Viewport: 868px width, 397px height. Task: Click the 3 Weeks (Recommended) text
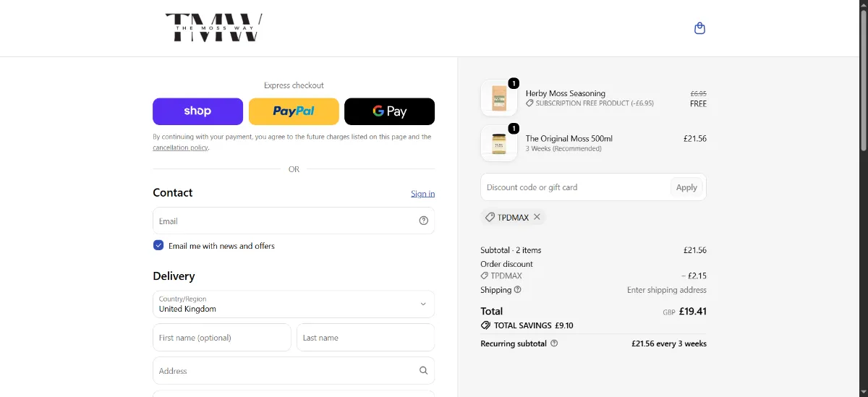tap(563, 149)
